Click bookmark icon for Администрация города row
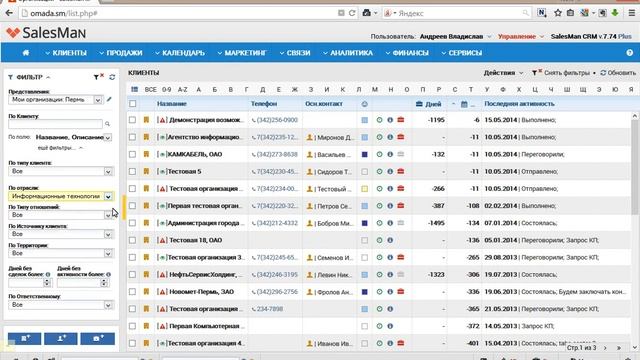 pos(146,223)
